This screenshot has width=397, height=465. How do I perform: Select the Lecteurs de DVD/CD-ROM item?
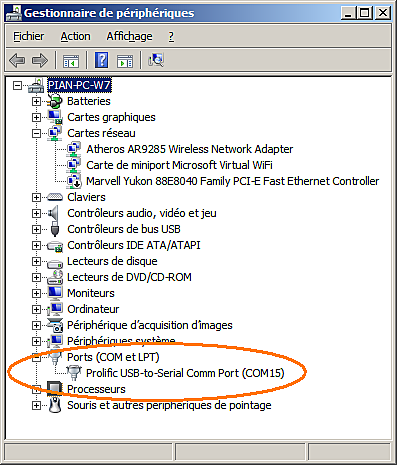coord(129,277)
